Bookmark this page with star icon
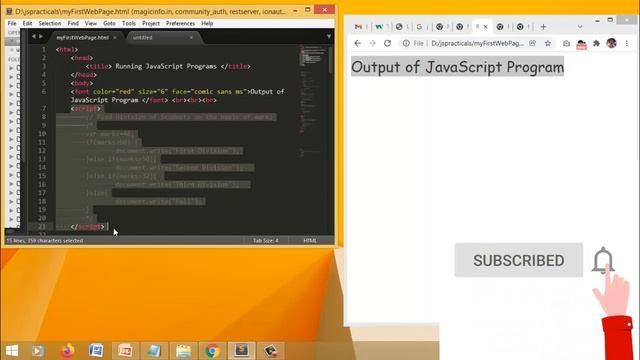Image resolution: width=640 pixels, height=360 pixels. pos(548,43)
